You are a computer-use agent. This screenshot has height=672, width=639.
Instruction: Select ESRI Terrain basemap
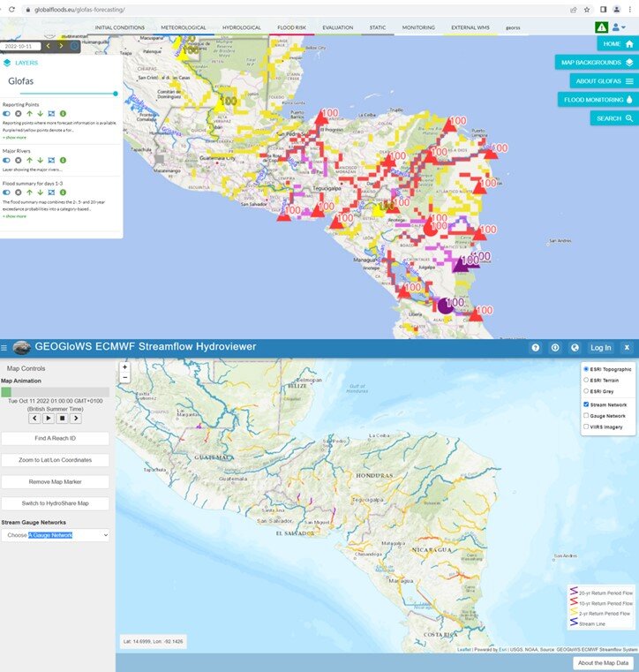[586, 380]
